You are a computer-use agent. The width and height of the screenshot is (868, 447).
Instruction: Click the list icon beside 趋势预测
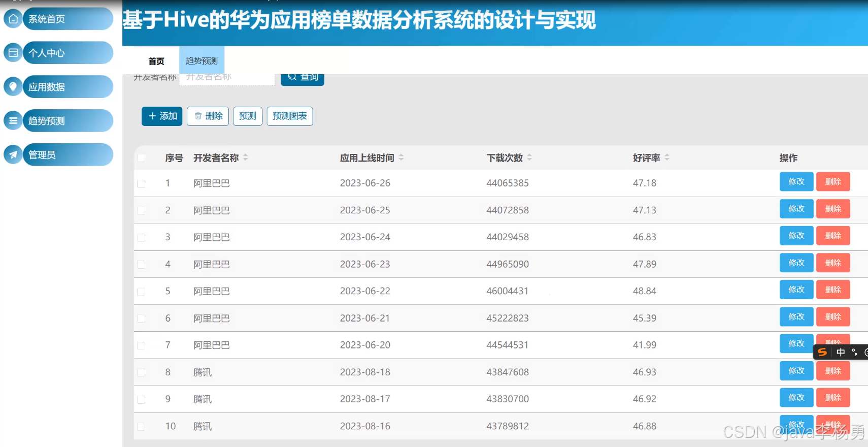(13, 121)
